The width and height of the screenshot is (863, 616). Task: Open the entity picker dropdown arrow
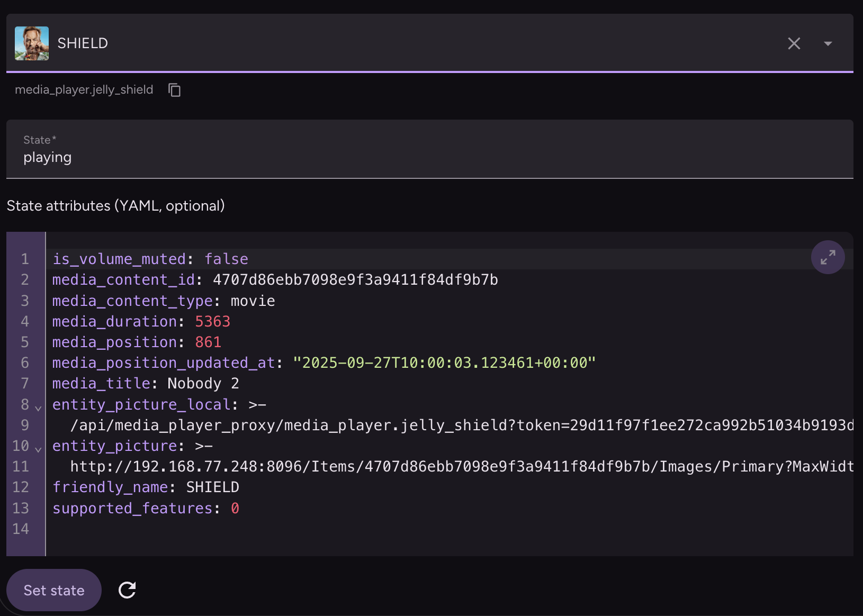click(x=828, y=43)
